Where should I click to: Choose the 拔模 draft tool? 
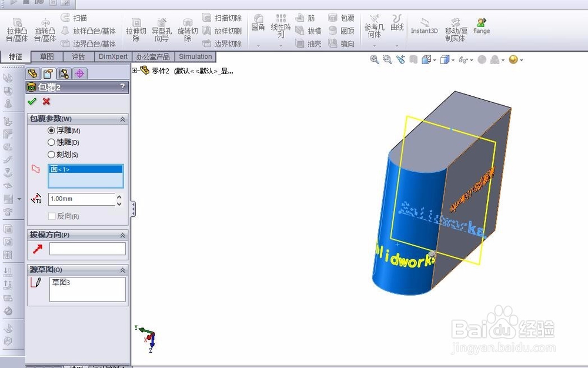pos(308,31)
